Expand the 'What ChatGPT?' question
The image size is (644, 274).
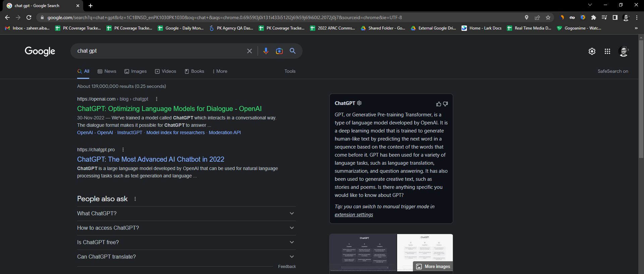pos(186,213)
